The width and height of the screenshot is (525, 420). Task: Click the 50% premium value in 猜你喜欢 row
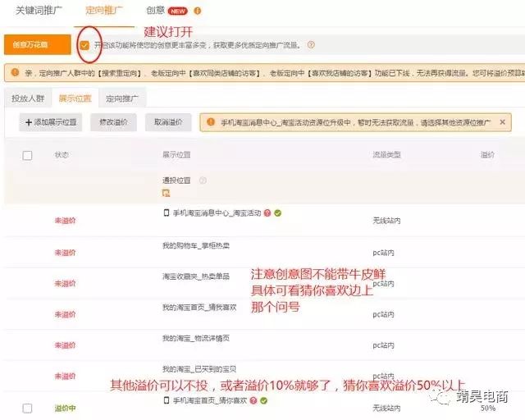tap(488, 408)
